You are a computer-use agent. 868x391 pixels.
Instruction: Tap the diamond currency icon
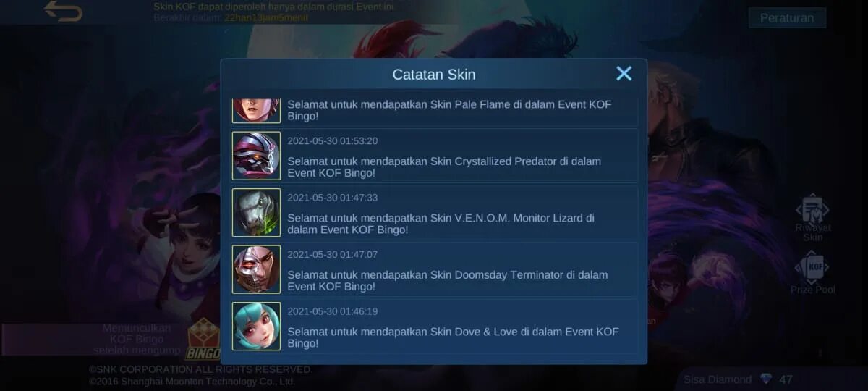click(x=766, y=379)
